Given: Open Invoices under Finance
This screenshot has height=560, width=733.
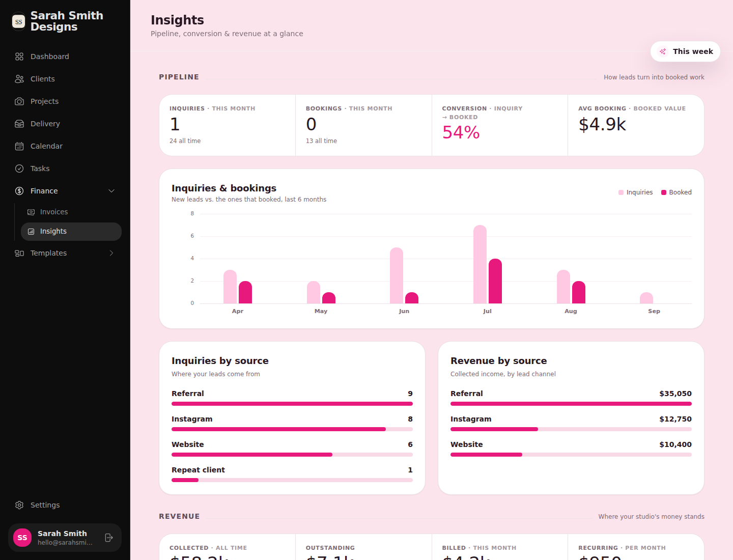Looking at the screenshot, I should (71, 212).
